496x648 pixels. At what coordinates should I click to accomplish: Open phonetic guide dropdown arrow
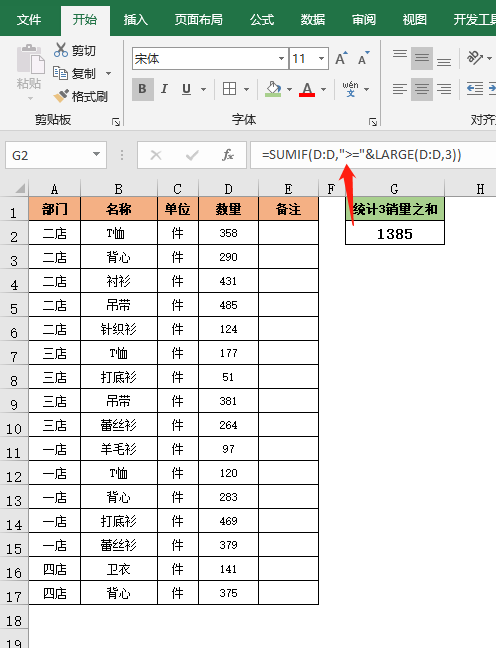coord(367,89)
